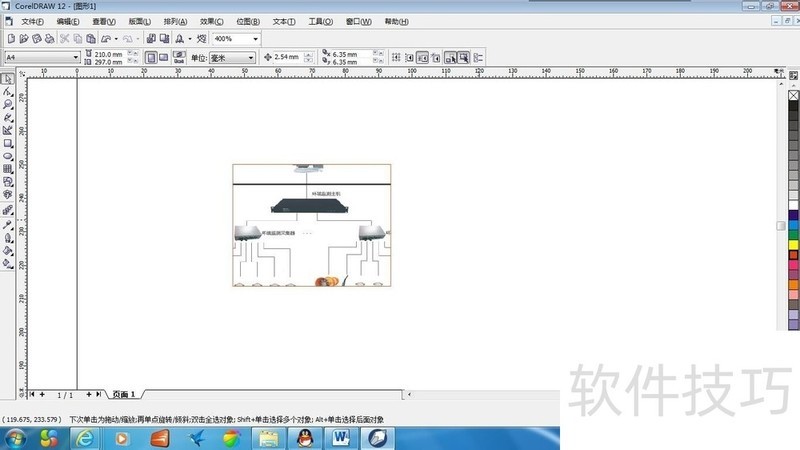Click the Undo arrow icon
The width and height of the screenshot is (800, 450).
click(x=106, y=39)
